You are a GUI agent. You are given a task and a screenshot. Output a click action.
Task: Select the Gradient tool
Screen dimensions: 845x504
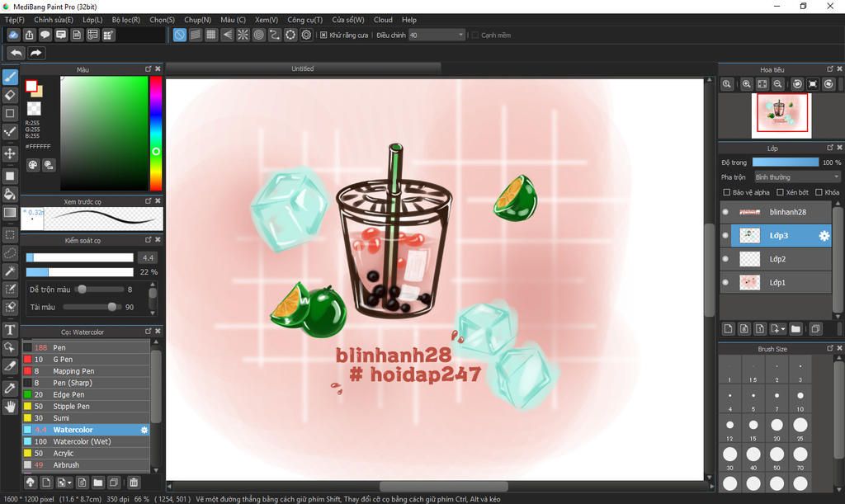click(x=10, y=212)
